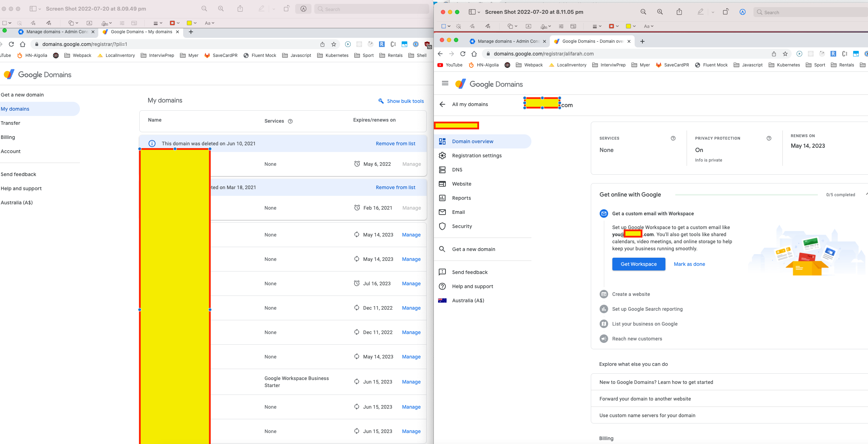Screen dimensions: 868x444
Task: Open Shape Style dropdown in the 8.11.05 pm window
Action: [597, 26]
